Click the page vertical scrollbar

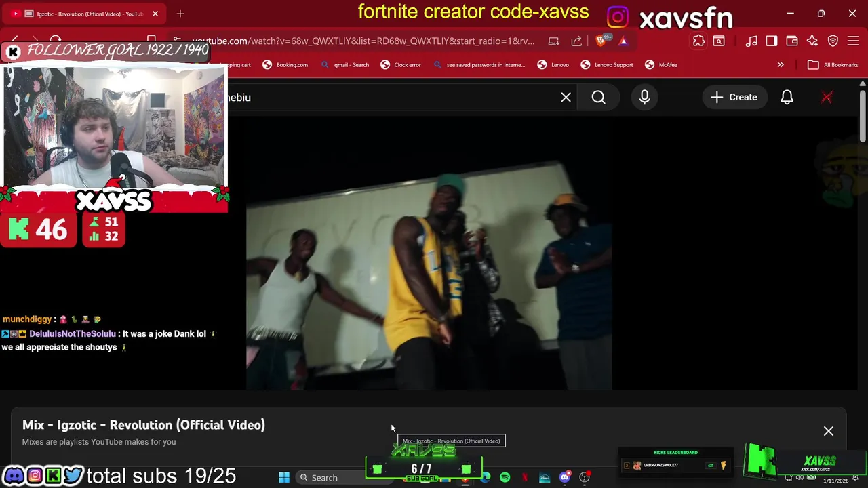(863, 117)
